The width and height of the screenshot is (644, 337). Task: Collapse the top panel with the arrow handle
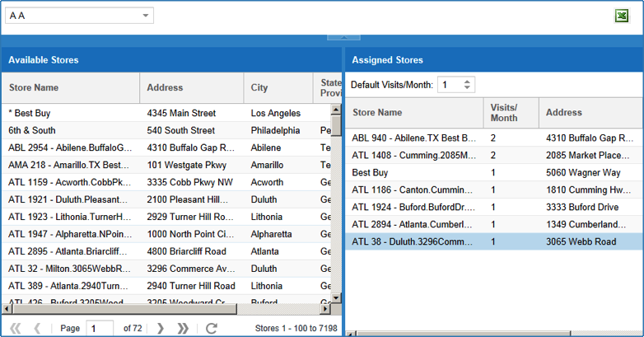(343, 36)
